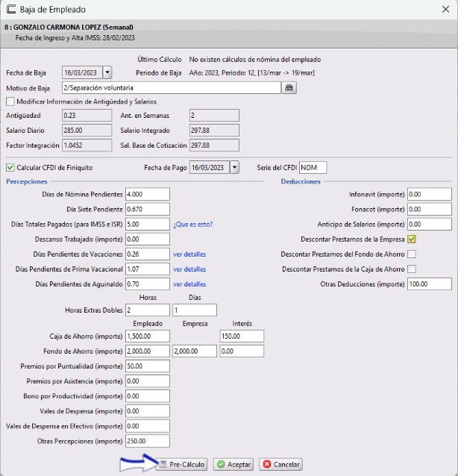Click the Fondo de Ahorro Interés field

coord(242,351)
